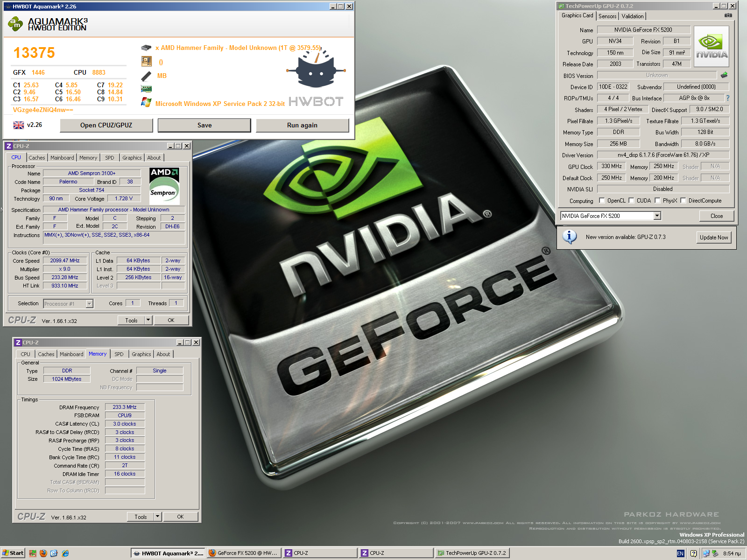Click the network connection tray icon
The image size is (747, 560).
click(706, 553)
